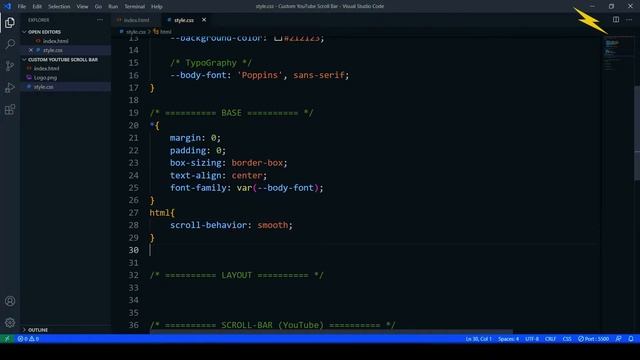Open the remote window indicator
Image resolution: width=640 pixels, height=360 pixels.
tap(7, 339)
